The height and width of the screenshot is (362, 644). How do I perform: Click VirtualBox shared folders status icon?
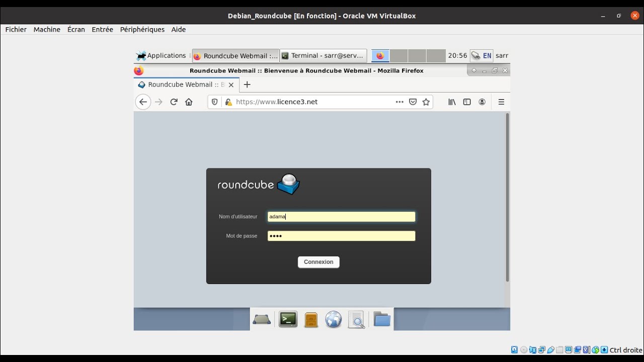coord(559,350)
